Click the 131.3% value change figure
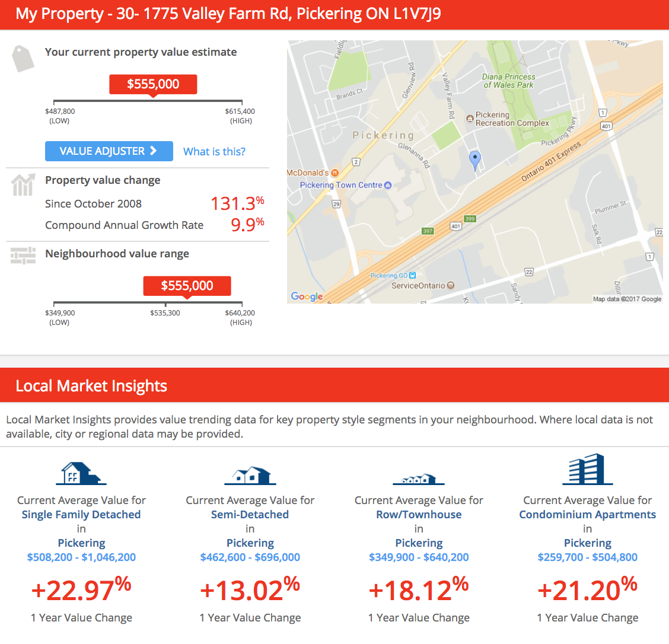This screenshot has width=669, height=644. click(237, 203)
